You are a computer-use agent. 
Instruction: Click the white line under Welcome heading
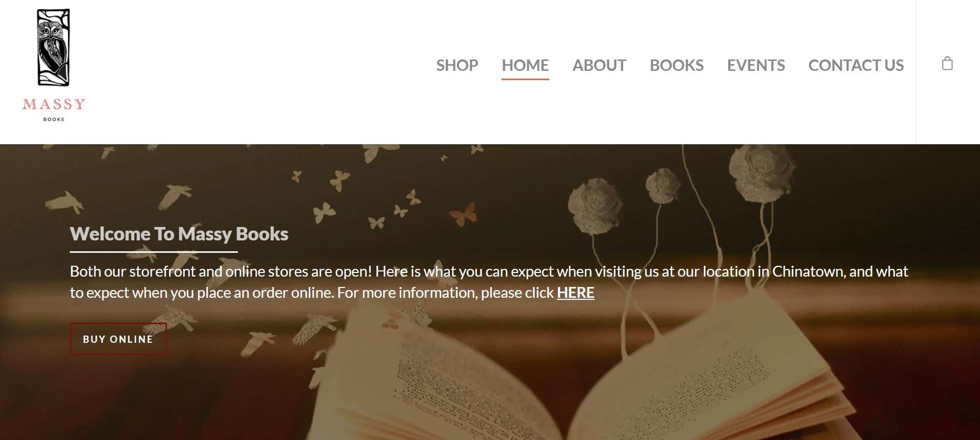click(x=154, y=252)
